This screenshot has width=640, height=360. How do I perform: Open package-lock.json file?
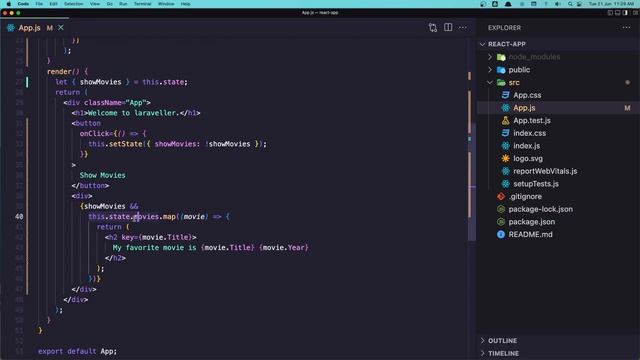tap(540, 209)
